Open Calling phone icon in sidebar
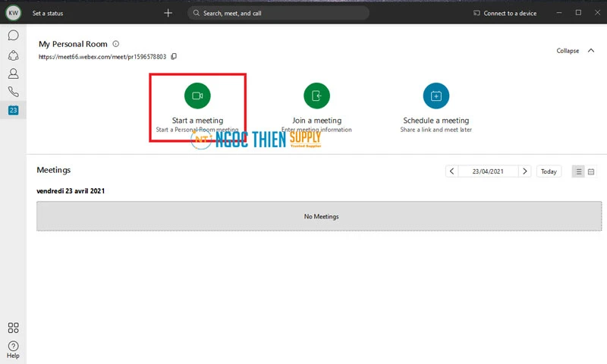This screenshot has width=607, height=364. (x=13, y=92)
